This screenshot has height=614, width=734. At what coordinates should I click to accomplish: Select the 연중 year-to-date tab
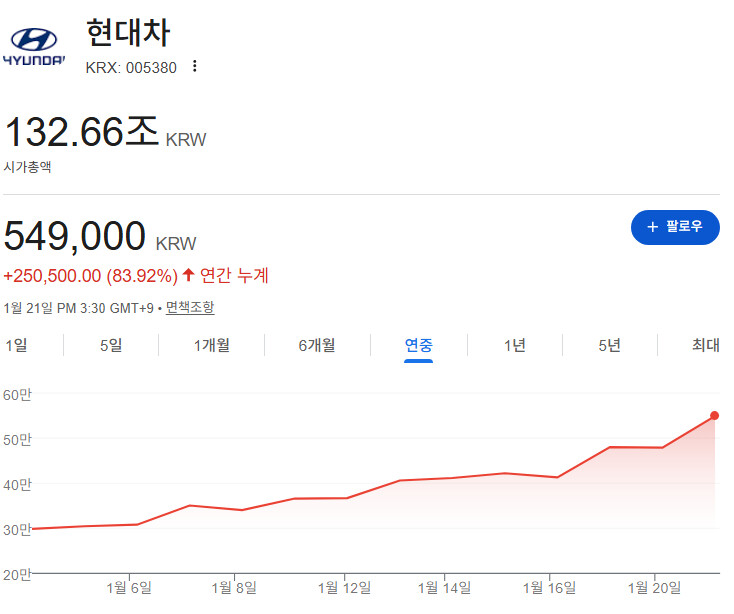418,346
